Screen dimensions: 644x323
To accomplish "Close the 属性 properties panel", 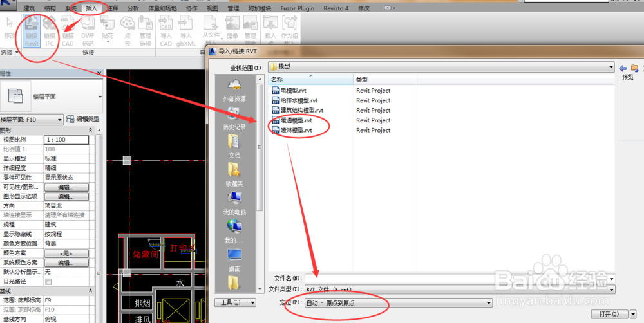I will (99, 73).
